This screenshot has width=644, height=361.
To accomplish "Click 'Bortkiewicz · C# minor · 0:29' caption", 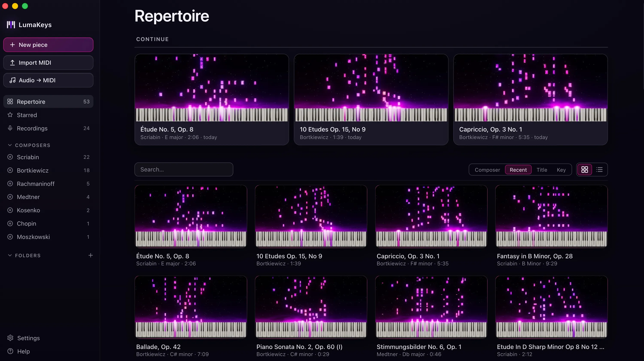I will [293, 354].
